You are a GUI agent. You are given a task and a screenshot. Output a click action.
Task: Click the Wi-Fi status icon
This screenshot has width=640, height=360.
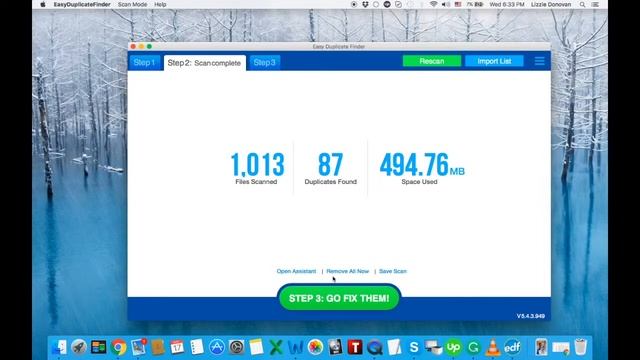[433, 4]
